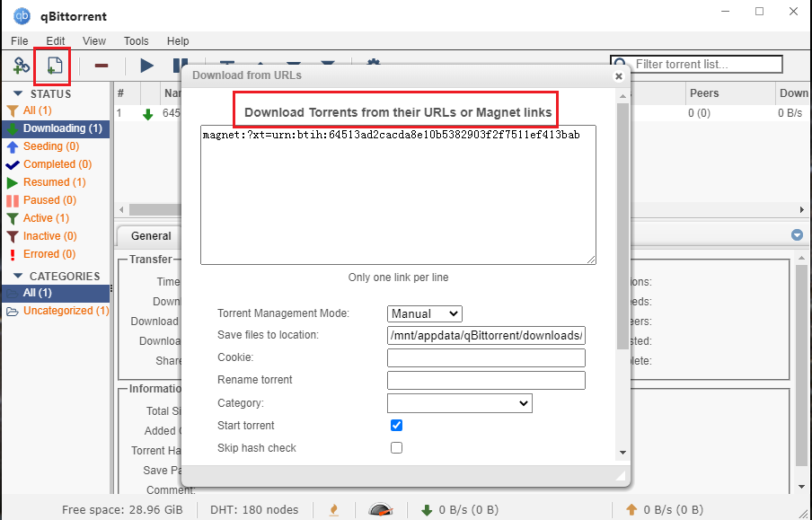Select the Paused (0) status filter

coord(49,200)
